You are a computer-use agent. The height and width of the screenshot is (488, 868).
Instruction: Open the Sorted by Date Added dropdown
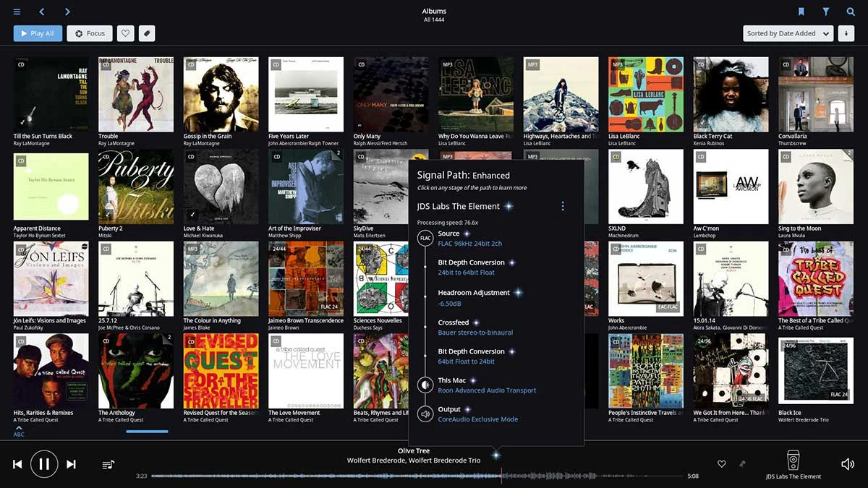[x=788, y=33]
